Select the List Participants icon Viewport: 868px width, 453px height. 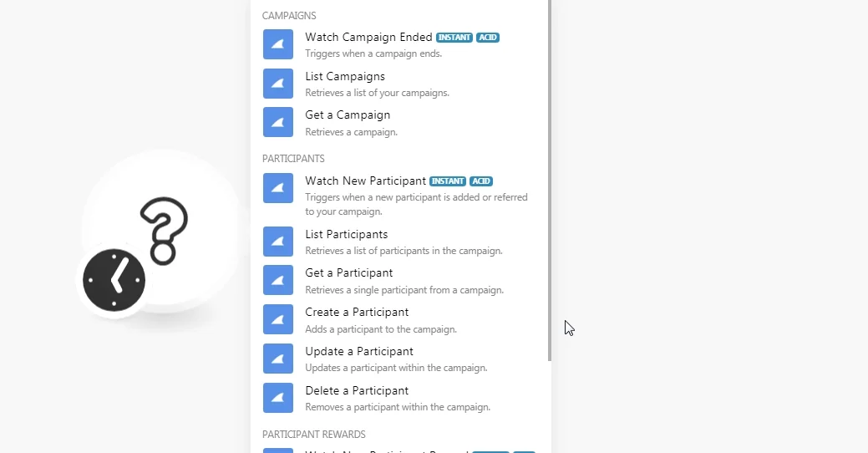(278, 242)
